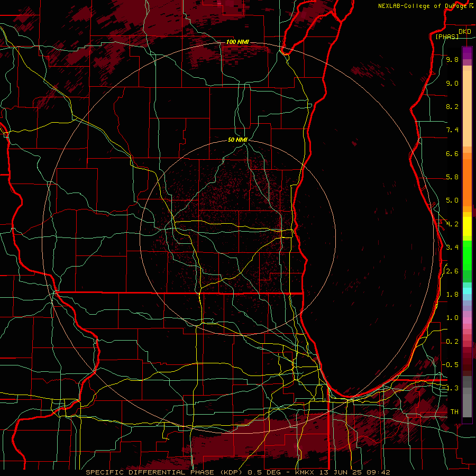Viewport: 476px width, 476px height.
Task: Click the 4.2 scale value
Action: point(452,224)
